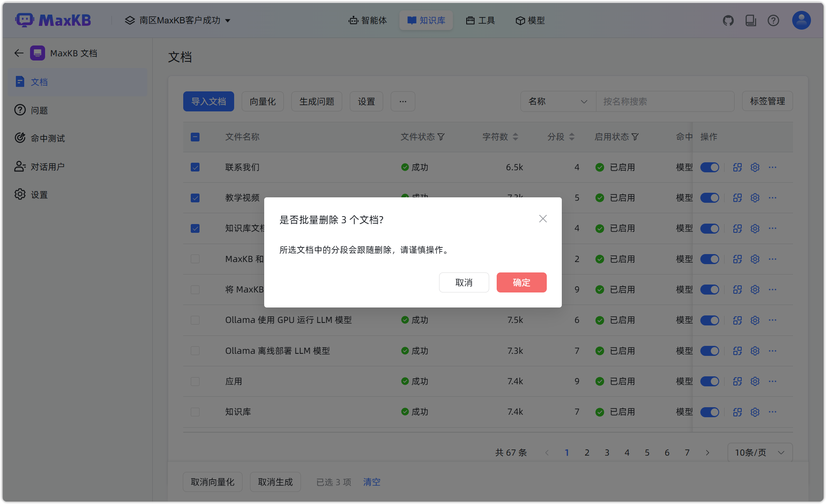Switch to the 智能体 tab
This screenshot has width=826, height=504.
tap(368, 20)
